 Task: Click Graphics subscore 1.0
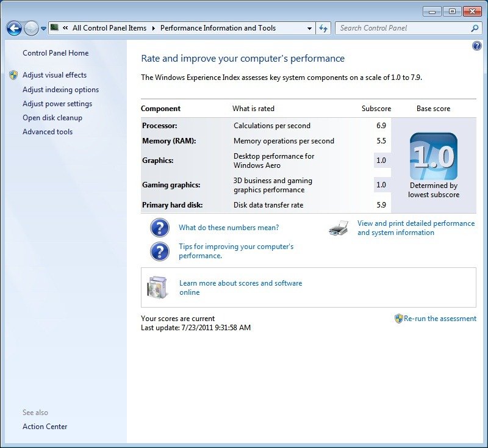point(381,161)
